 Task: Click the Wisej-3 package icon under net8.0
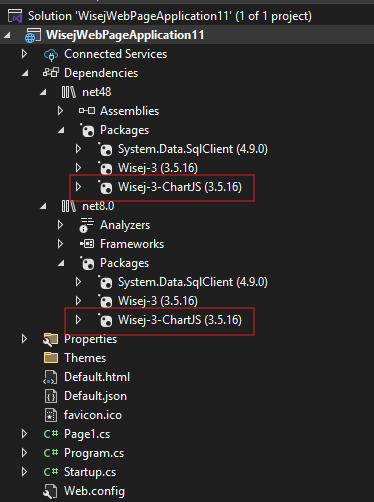[x=105, y=301]
